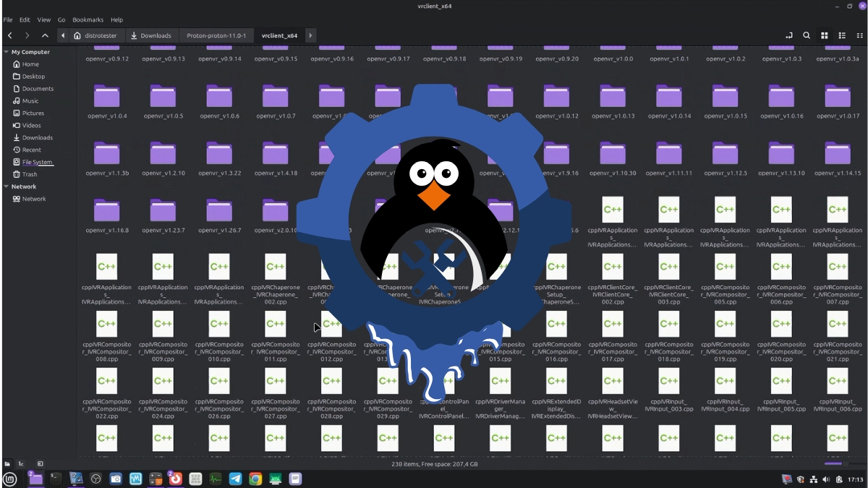Select cppIVRInput_IVRInput_006.cpp file icon
Image resolution: width=868 pixels, height=488 pixels.
click(x=837, y=381)
